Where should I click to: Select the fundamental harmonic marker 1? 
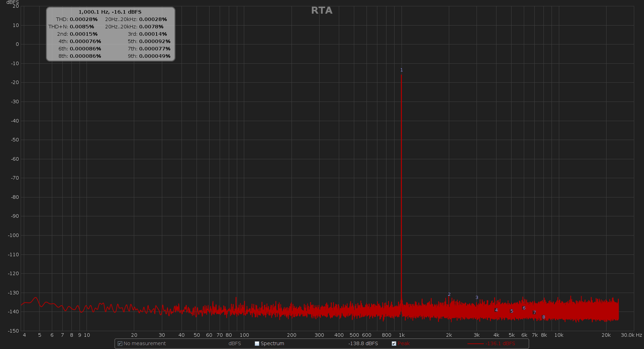pyautogui.click(x=402, y=70)
